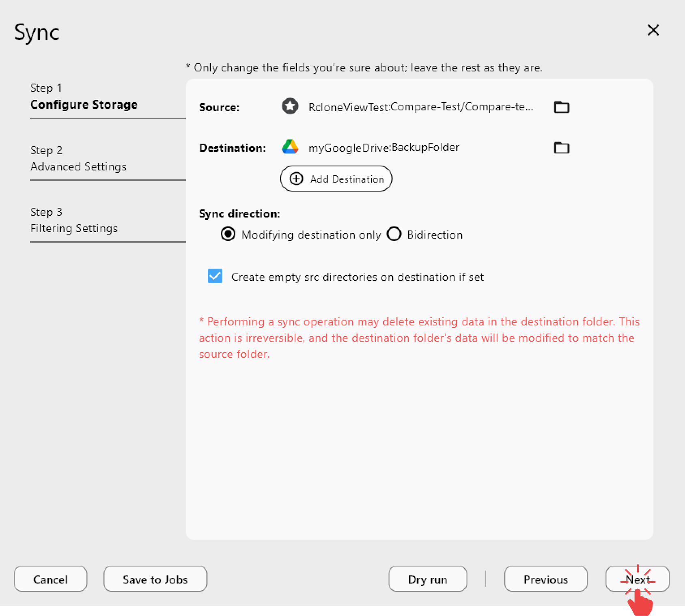Run a Dry run of the sync
This screenshot has height=616, width=685.
(427, 579)
